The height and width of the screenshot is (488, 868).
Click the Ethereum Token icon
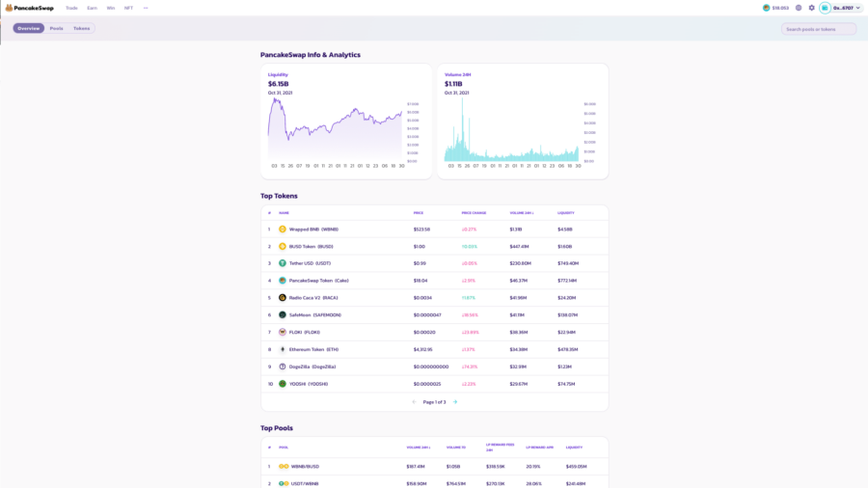pos(283,349)
